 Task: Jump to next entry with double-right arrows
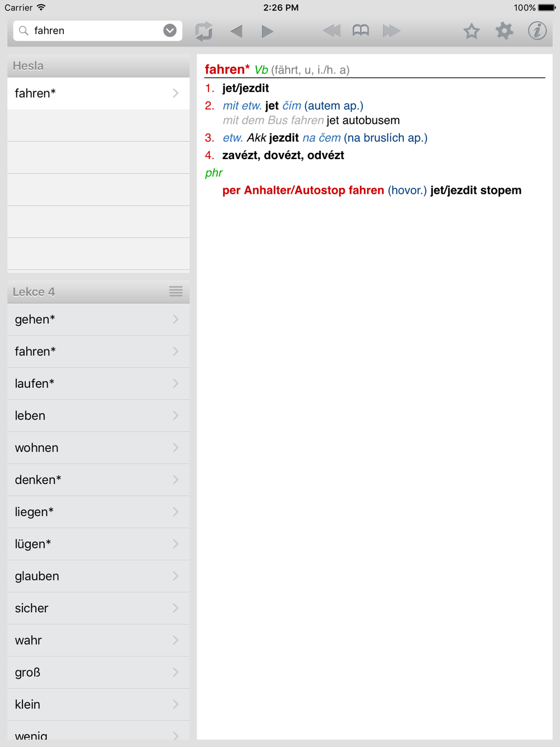coord(391,31)
